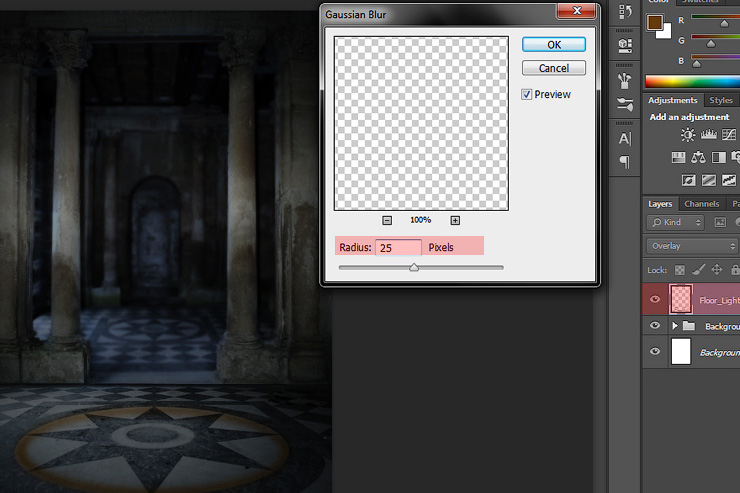
Task: Hide the Floor_Light layer
Action: (655, 299)
